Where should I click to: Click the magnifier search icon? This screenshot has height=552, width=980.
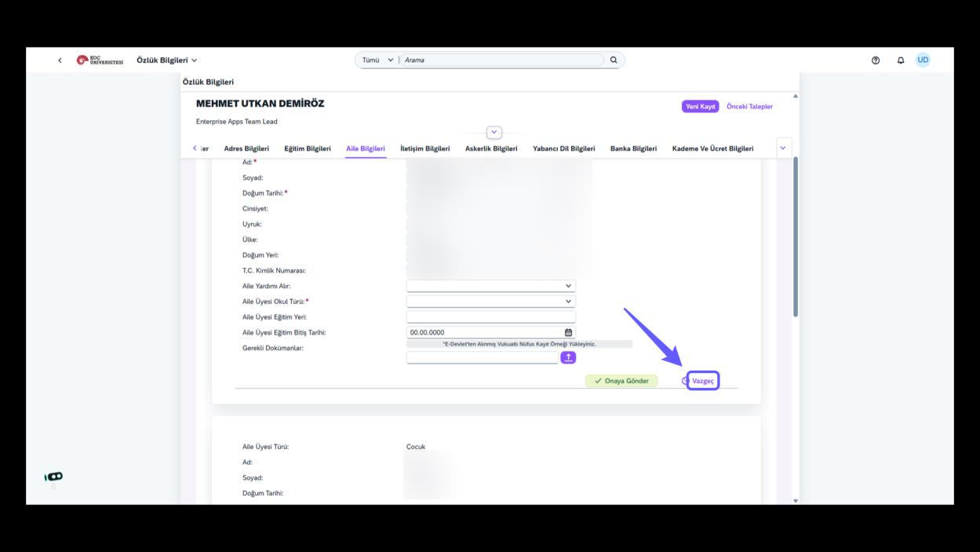(x=614, y=60)
